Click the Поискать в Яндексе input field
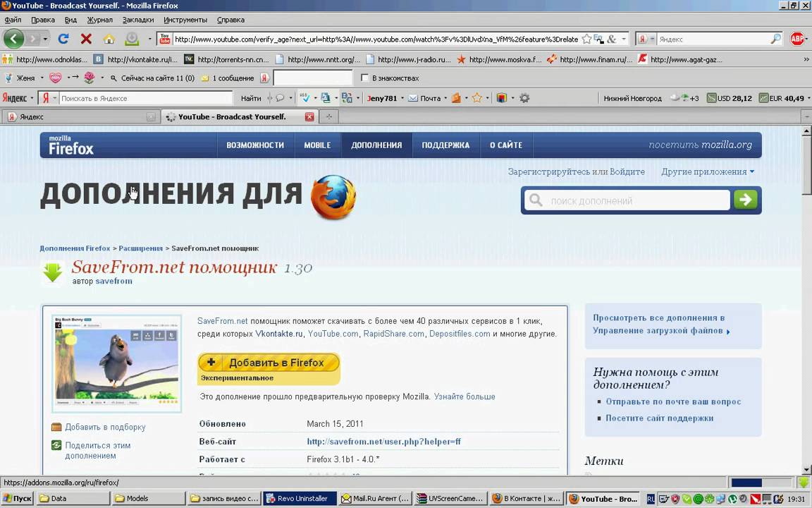The width and height of the screenshot is (812, 508). click(146, 98)
